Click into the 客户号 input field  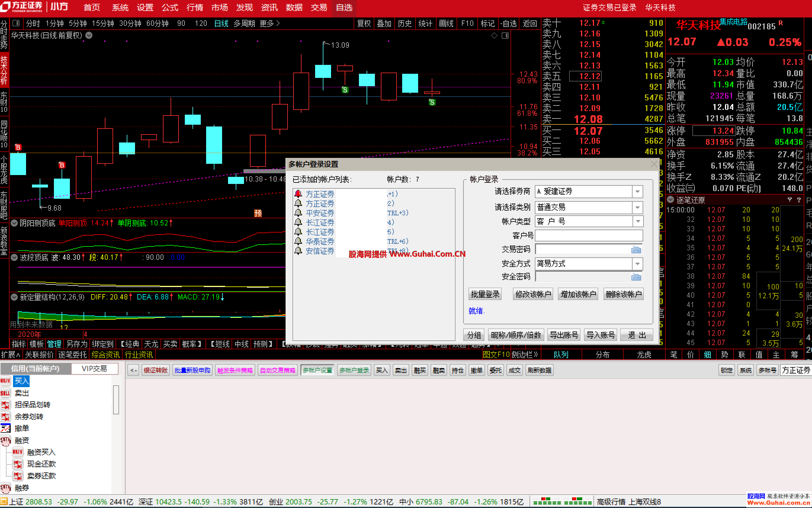point(588,235)
